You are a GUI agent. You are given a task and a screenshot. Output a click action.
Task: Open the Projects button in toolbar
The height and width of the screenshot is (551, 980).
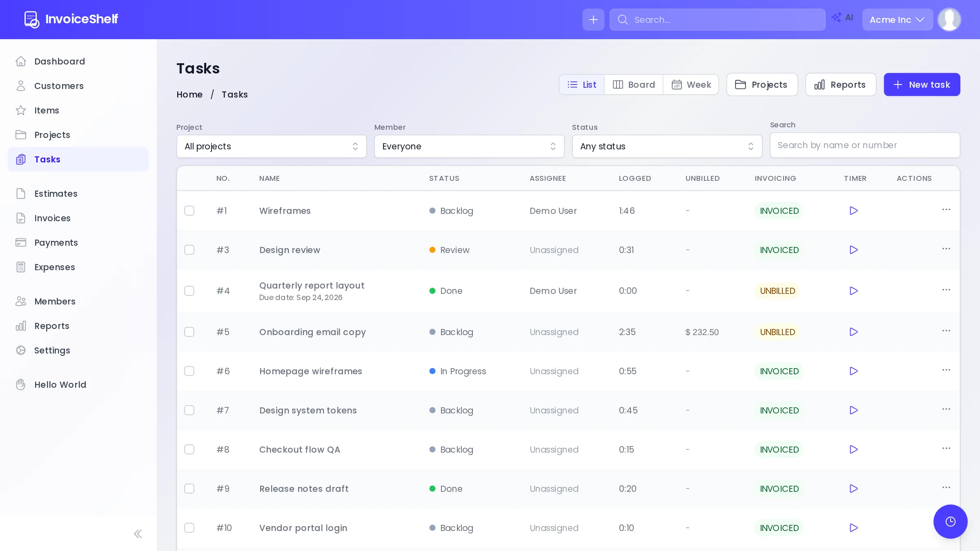click(762, 84)
